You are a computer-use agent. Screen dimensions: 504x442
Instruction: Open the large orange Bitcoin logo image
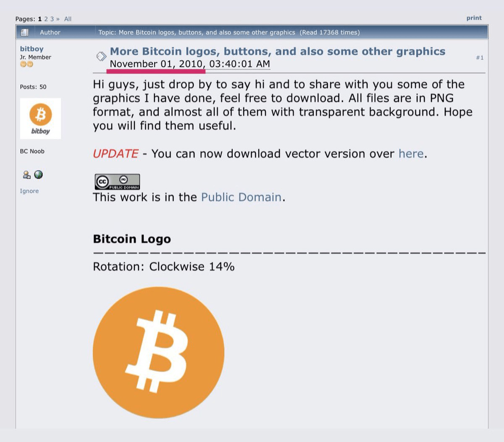pos(158,353)
